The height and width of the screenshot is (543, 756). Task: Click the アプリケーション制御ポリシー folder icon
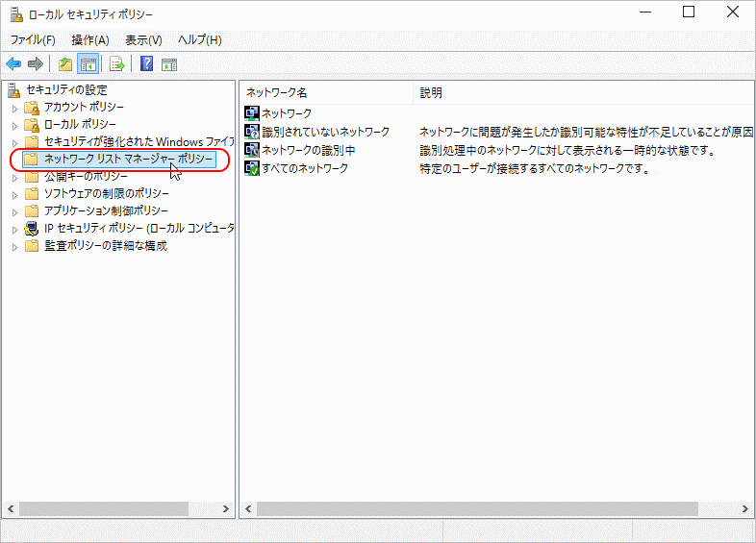(x=32, y=211)
